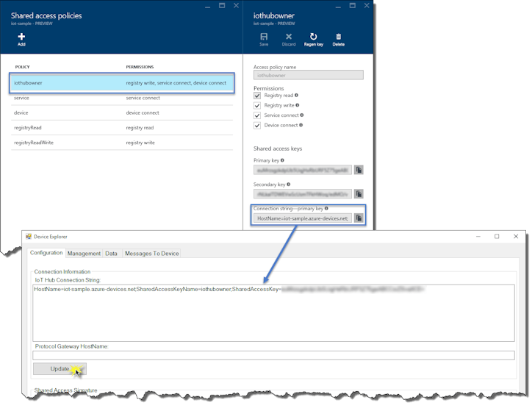
Task: Click the Primary key field
Action: (x=303, y=170)
